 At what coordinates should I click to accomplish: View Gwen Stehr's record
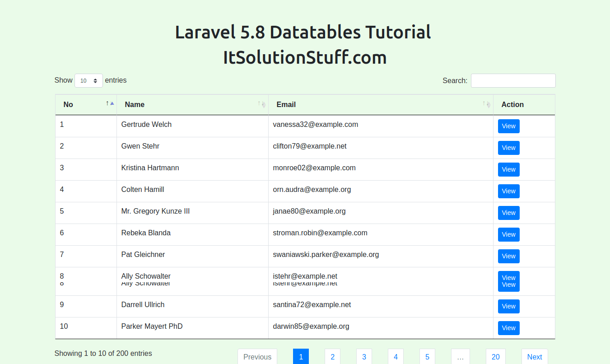pos(509,148)
